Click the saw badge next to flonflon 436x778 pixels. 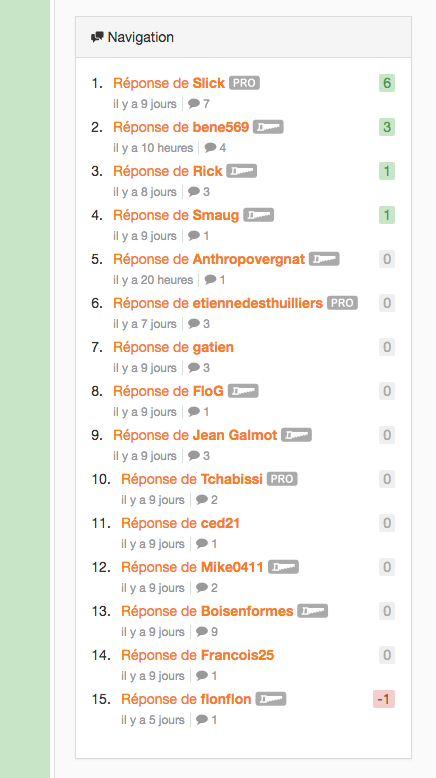(271, 699)
